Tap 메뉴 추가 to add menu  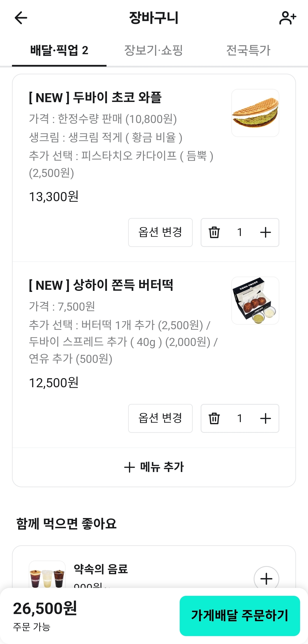coord(154,467)
